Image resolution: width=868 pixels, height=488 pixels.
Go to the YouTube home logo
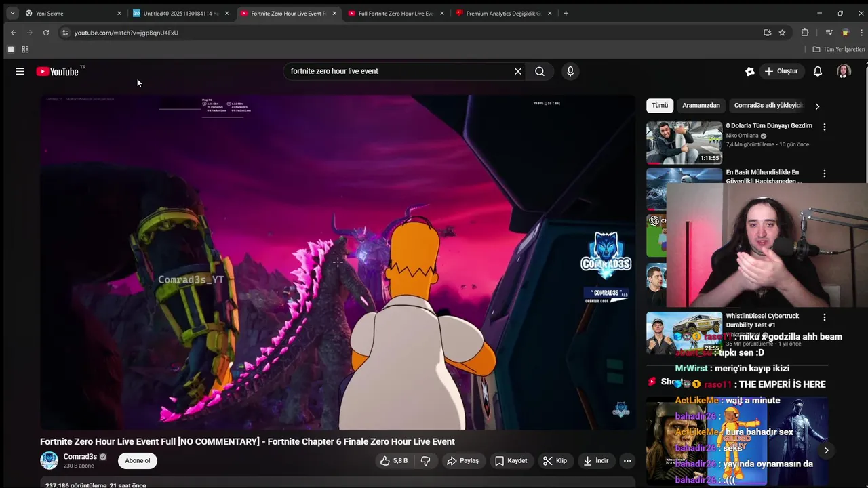[57, 71]
